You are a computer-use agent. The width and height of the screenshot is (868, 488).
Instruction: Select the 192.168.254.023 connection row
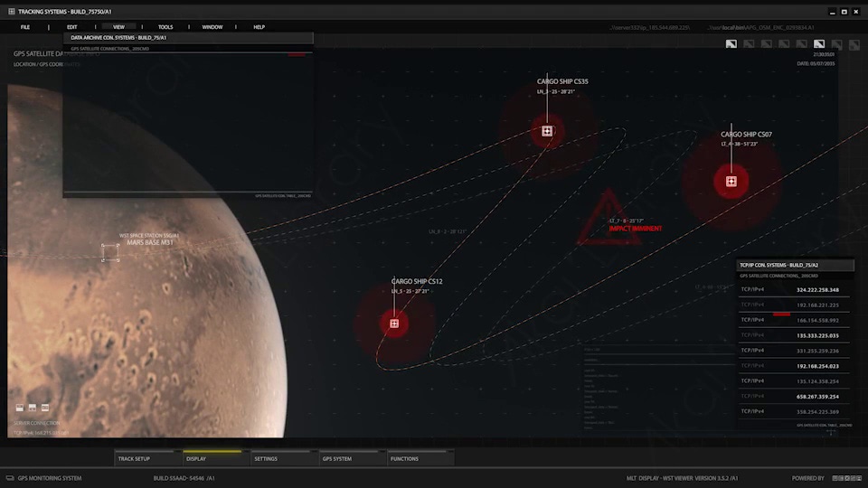pos(795,366)
